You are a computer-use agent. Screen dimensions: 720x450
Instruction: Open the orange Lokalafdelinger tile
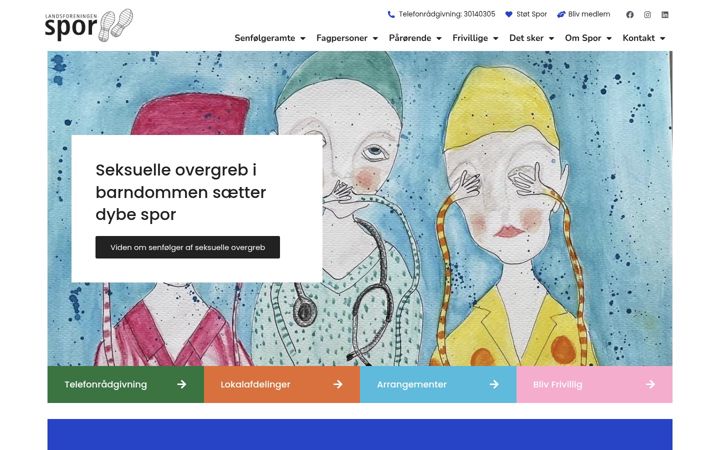click(x=282, y=384)
